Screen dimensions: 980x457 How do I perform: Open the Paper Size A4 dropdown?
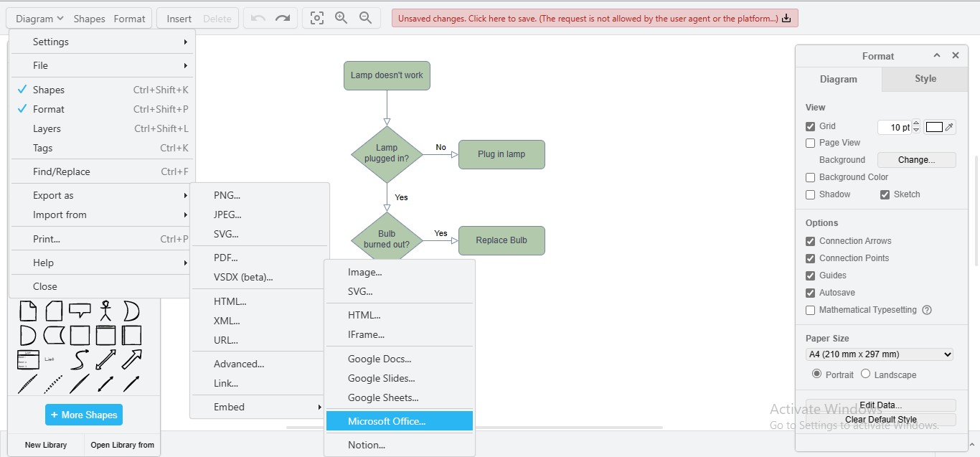pos(880,354)
